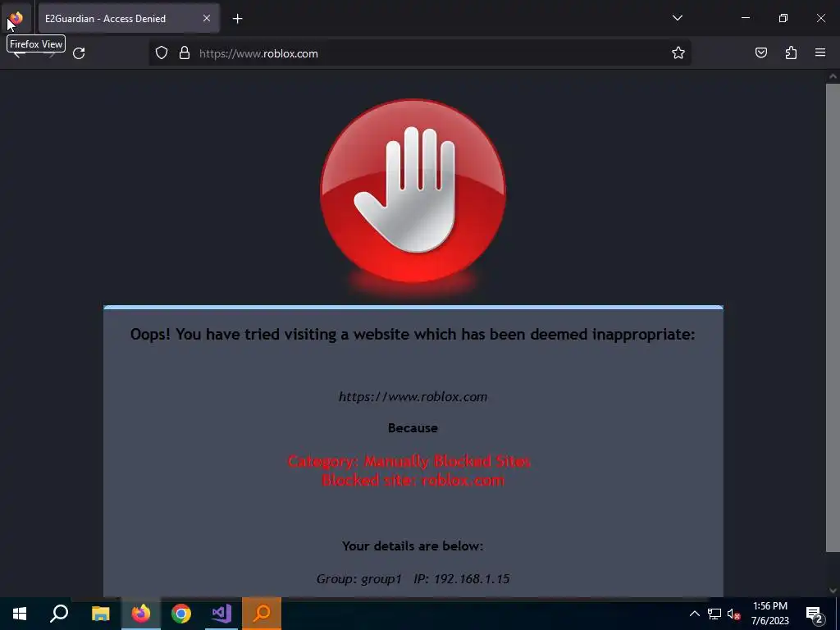This screenshot has height=630, width=840.
Task: Open Firefox application menu
Action: click(819, 53)
